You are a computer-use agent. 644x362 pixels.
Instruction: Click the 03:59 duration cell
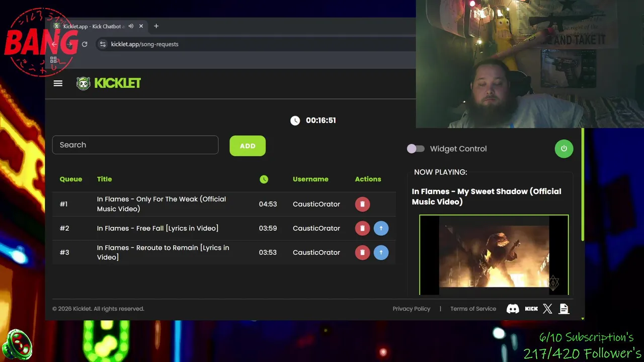[x=268, y=228]
